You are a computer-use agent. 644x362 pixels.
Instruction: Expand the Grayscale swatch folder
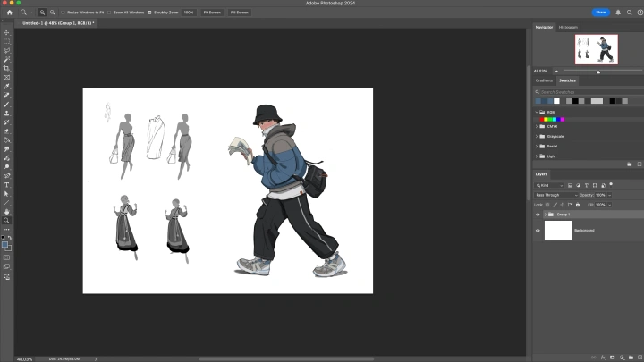(x=537, y=136)
